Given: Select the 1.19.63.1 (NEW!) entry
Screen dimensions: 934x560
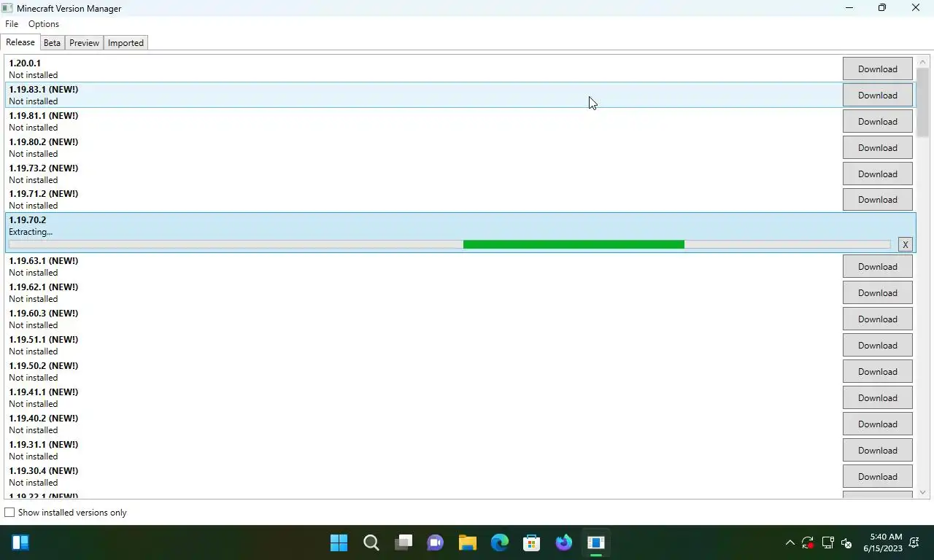Looking at the screenshot, I should [460, 267].
